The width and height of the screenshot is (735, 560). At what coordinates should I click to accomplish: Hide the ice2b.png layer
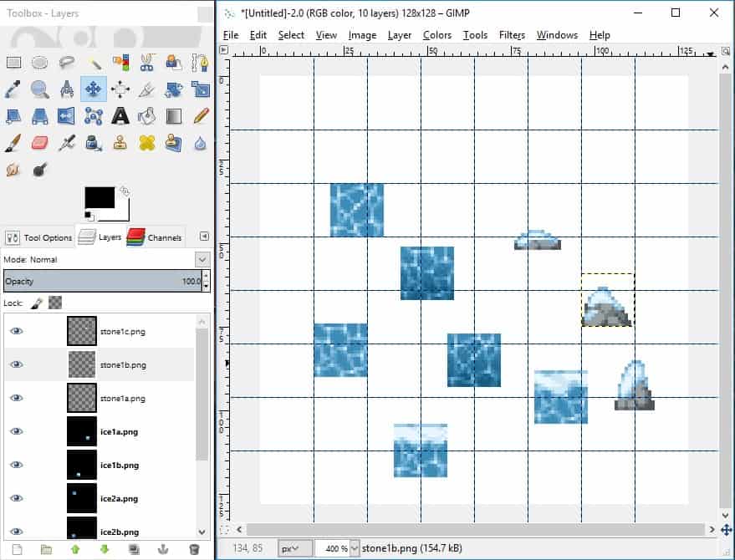tap(17, 532)
